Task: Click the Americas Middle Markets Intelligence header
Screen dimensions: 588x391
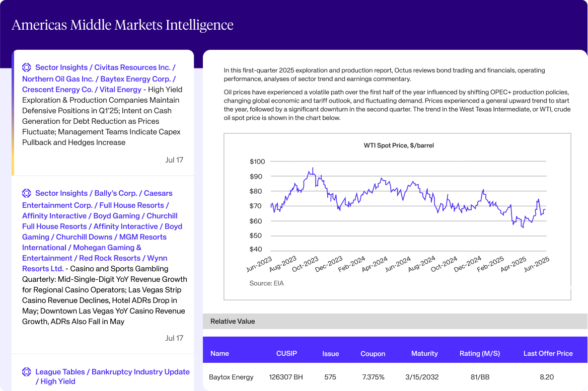Action: click(x=122, y=24)
